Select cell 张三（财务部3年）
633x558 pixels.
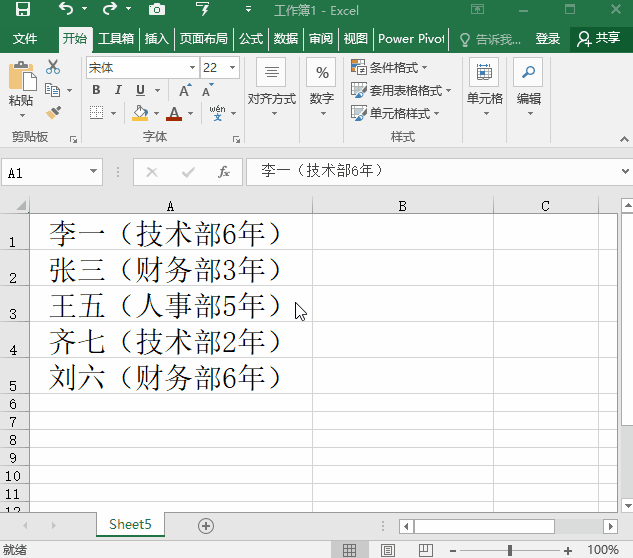171,268
